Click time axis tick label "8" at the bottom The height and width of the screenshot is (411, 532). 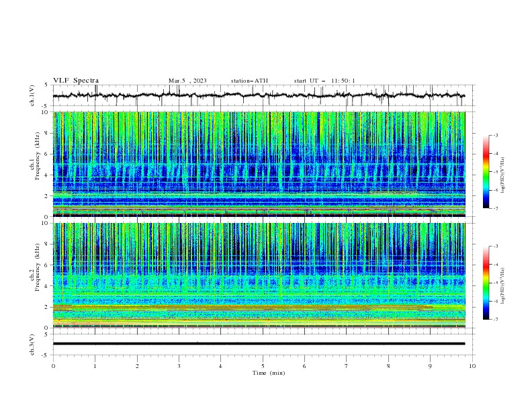[x=388, y=366]
